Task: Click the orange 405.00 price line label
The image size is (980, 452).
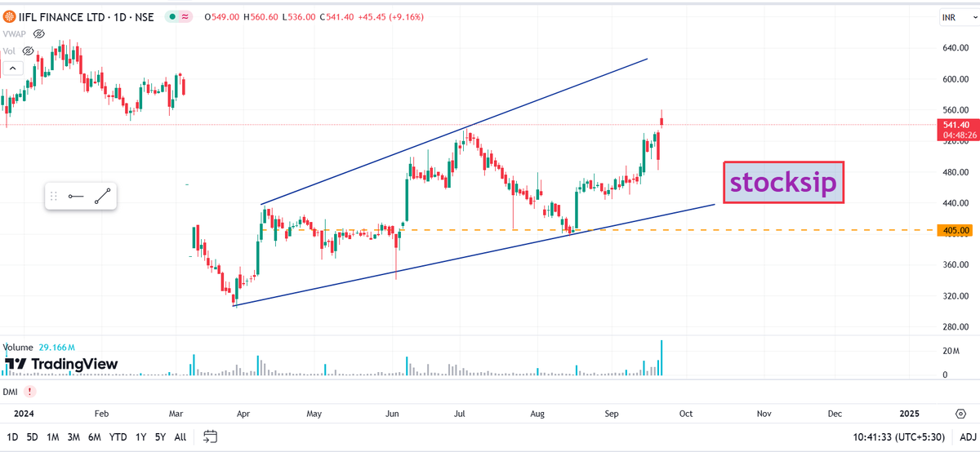Action: point(954,230)
